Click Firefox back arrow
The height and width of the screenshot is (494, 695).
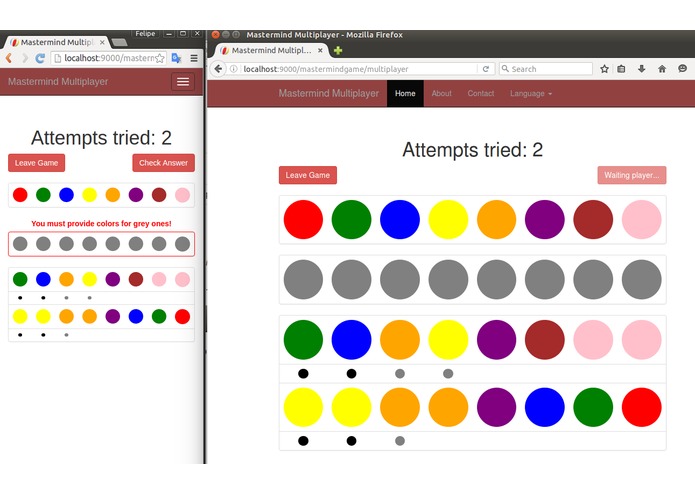(x=218, y=69)
